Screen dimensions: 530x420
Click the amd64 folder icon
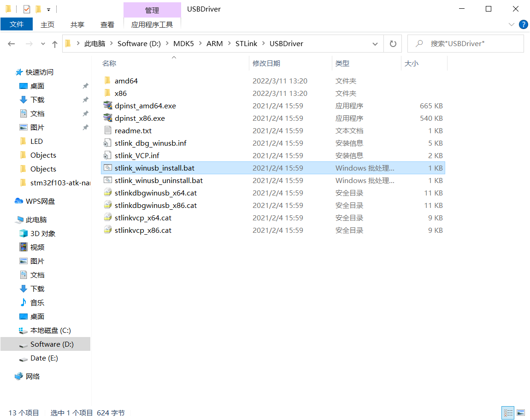(x=107, y=81)
